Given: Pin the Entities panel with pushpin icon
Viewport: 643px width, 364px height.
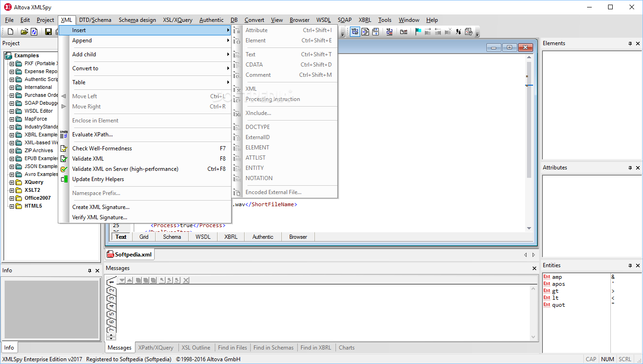Looking at the screenshot, I should click(x=630, y=265).
